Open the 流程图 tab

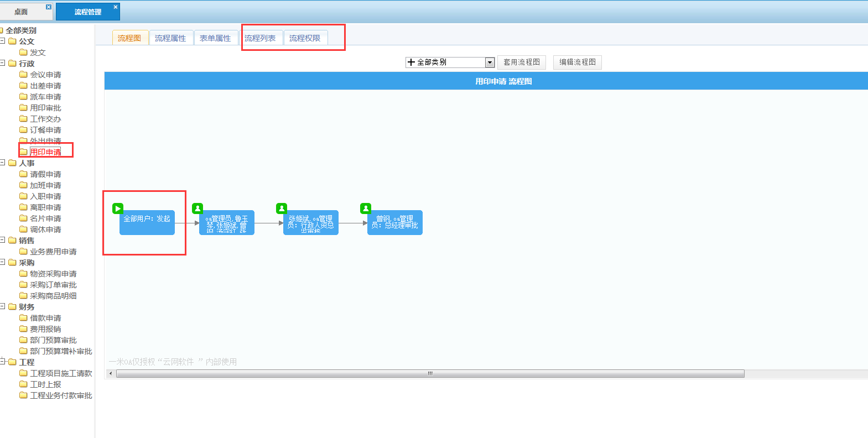(129, 38)
